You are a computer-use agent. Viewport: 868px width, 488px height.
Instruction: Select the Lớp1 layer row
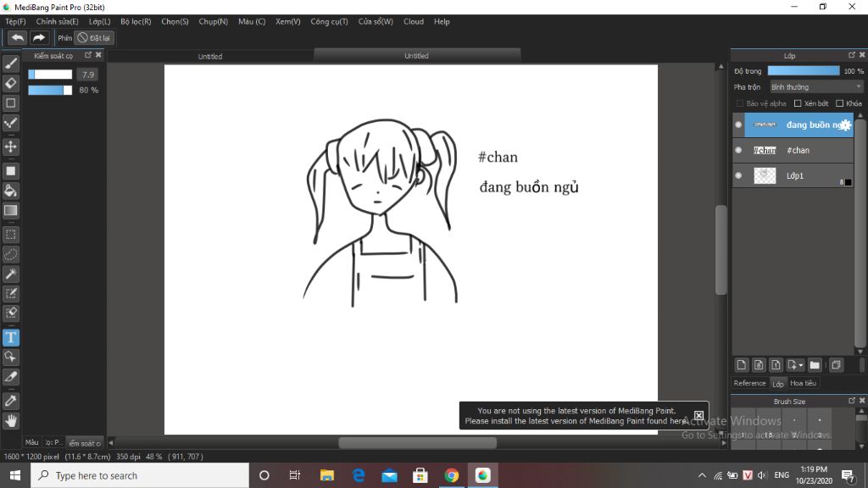pos(793,175)
